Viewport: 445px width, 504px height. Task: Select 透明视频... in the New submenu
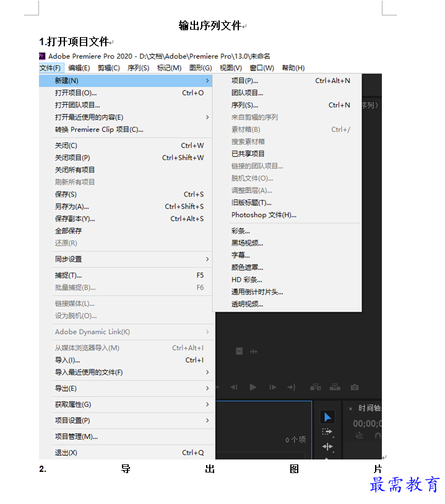click(287, 304)
